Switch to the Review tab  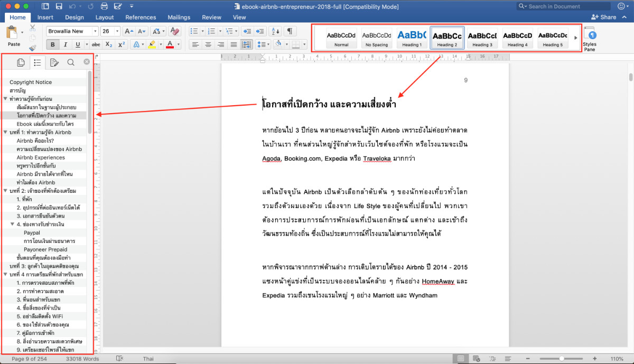point(212,17)
